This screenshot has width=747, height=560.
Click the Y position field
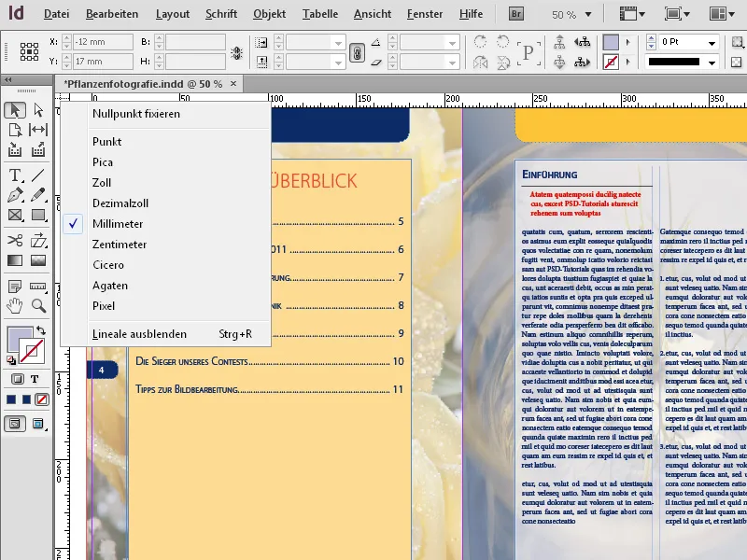(x=103, y=62)
